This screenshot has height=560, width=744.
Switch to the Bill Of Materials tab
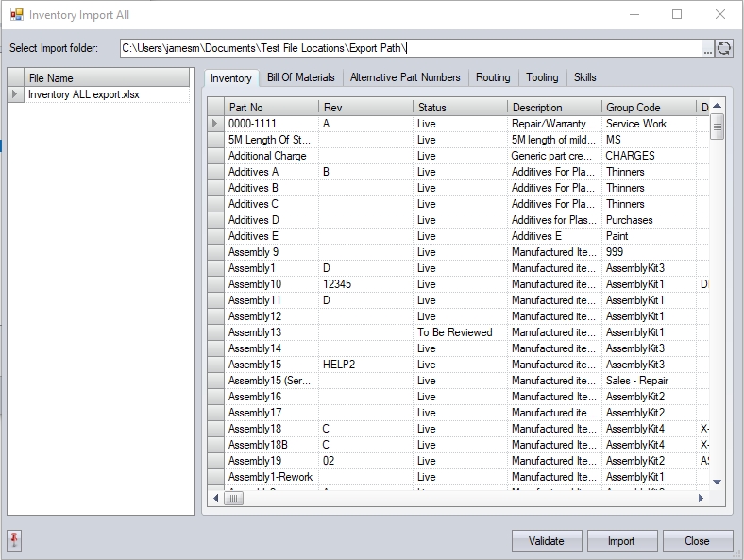pos(300,77)
